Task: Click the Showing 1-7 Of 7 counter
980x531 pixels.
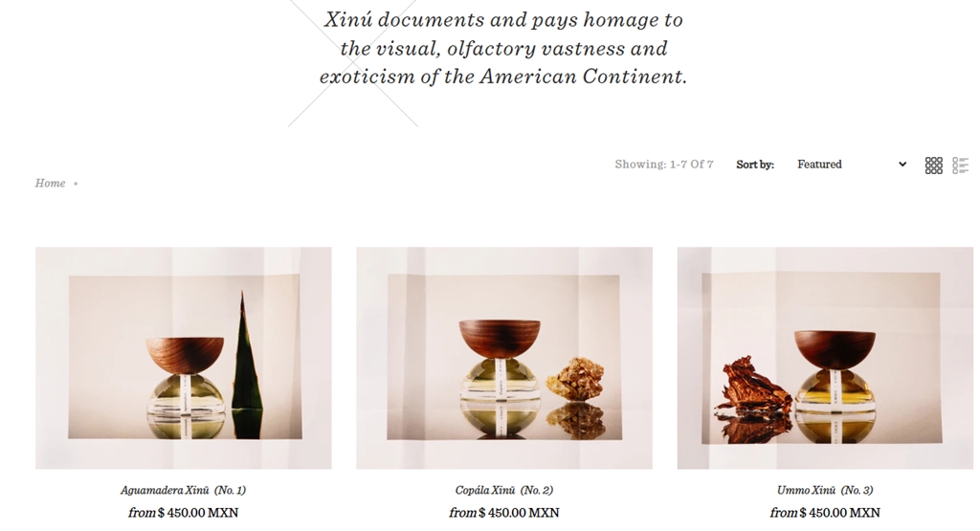Action: [664, 165]
